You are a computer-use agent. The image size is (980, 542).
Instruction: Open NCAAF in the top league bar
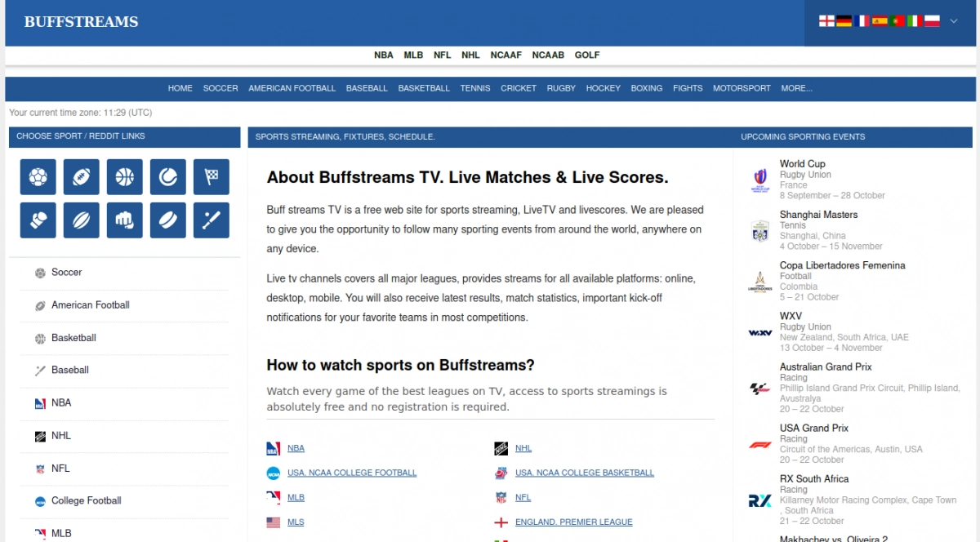coord(506,56)
